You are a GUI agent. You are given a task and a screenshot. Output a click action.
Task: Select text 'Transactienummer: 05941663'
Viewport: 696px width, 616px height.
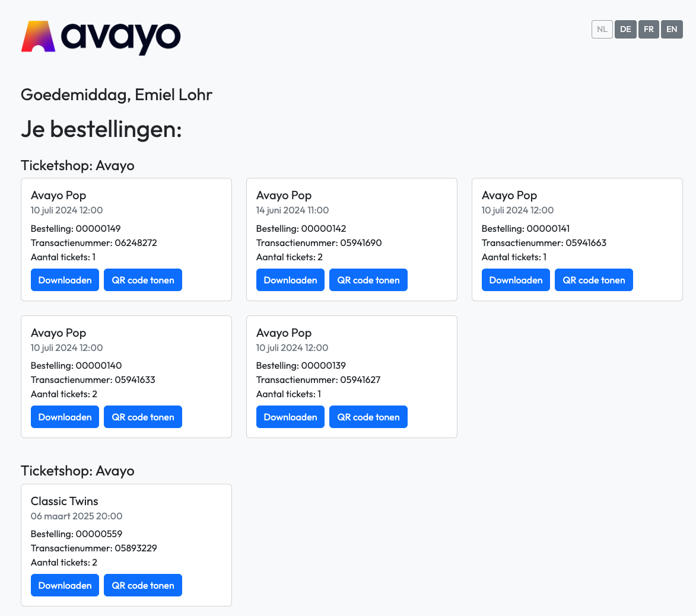pos(544,242)
